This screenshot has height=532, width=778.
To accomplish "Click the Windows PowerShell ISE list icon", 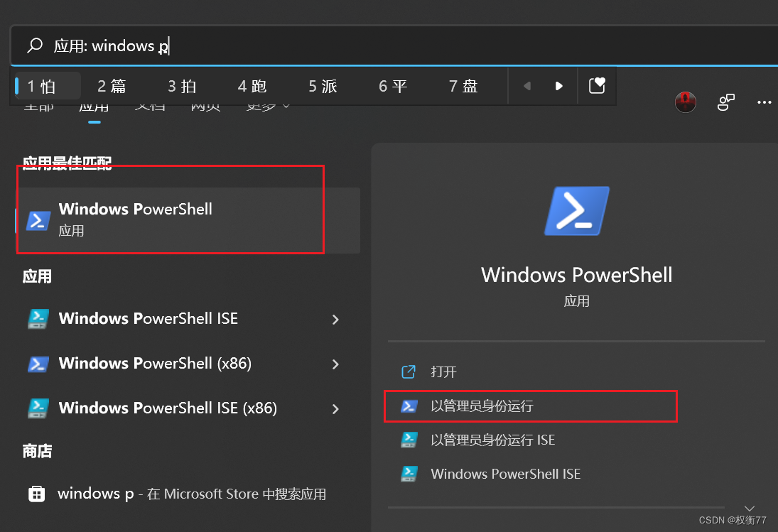I will (x=38, y=319).
